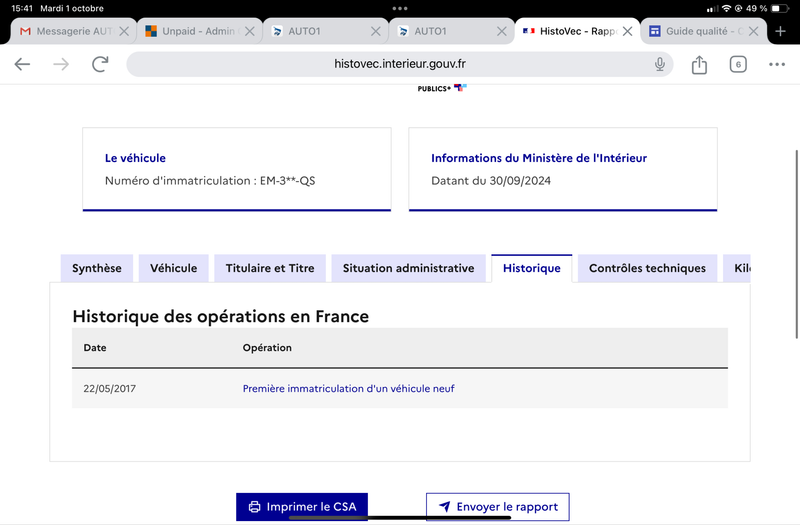Go back with the browser back arrow
The image size is (800, 525).
[22, 64]
